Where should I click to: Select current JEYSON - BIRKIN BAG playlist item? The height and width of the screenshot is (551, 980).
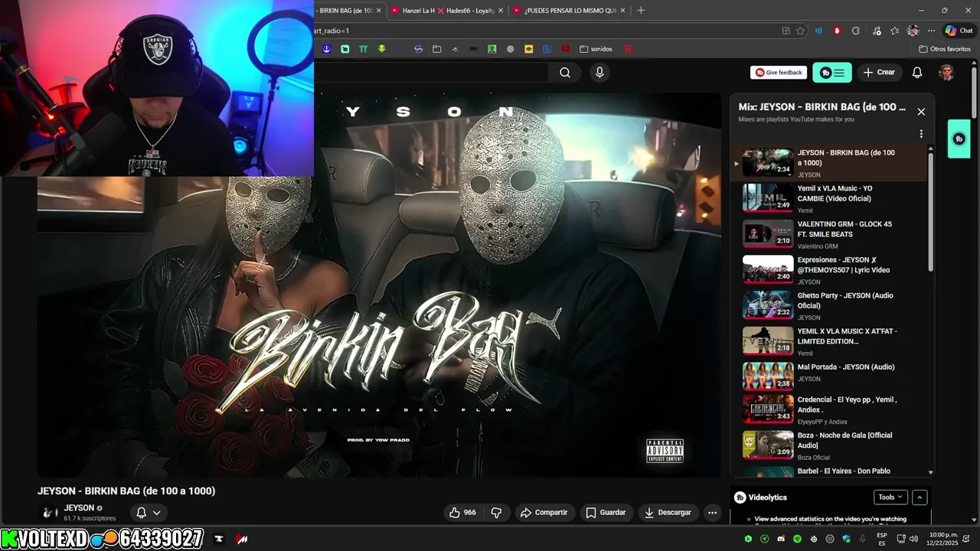tap(831, 163)
